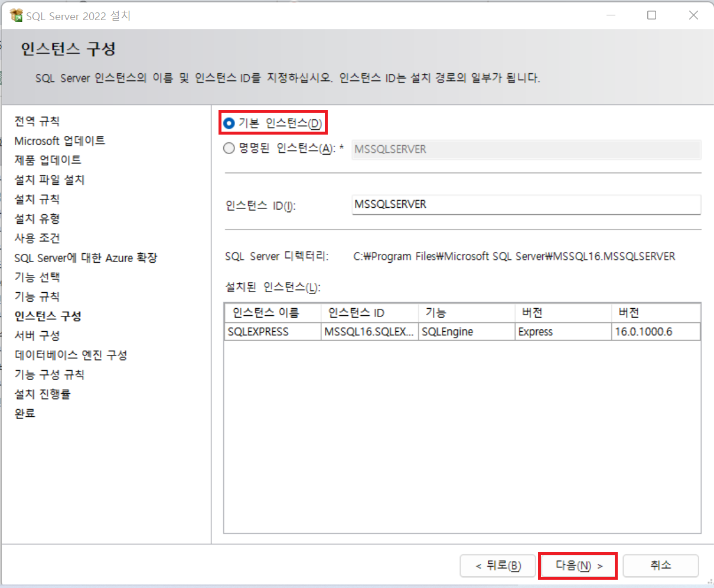This screenshot has width=714, height=588.
Task: Open the 설치 규칙 step
Action: [x=37, y=199]
